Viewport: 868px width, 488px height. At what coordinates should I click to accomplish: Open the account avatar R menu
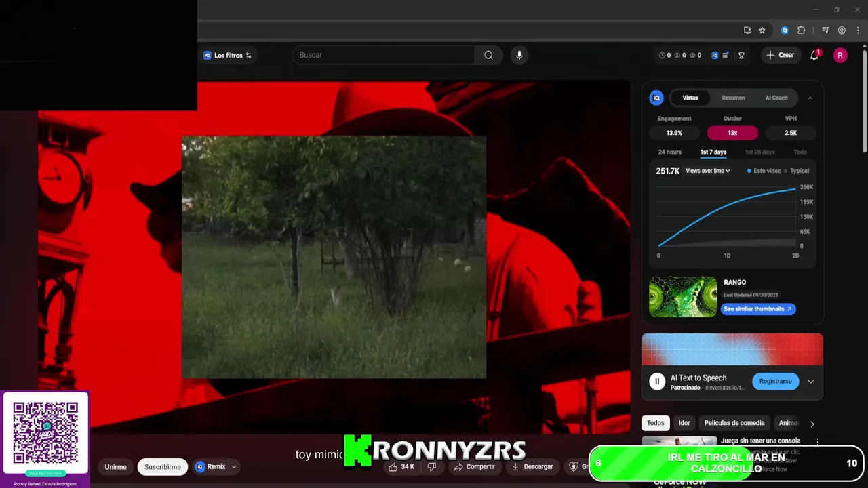pyautogui.click(x=840, y=55)
